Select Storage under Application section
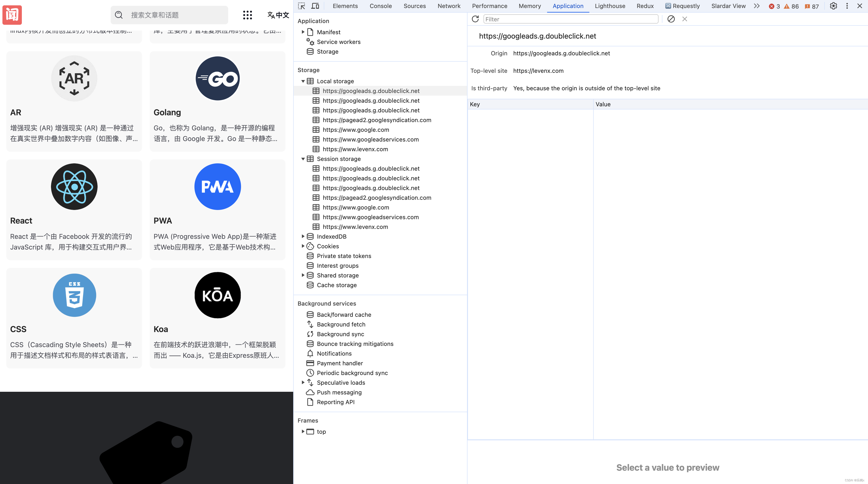The height and width of the screenshot is (484, 868). [x=327, y=51]
